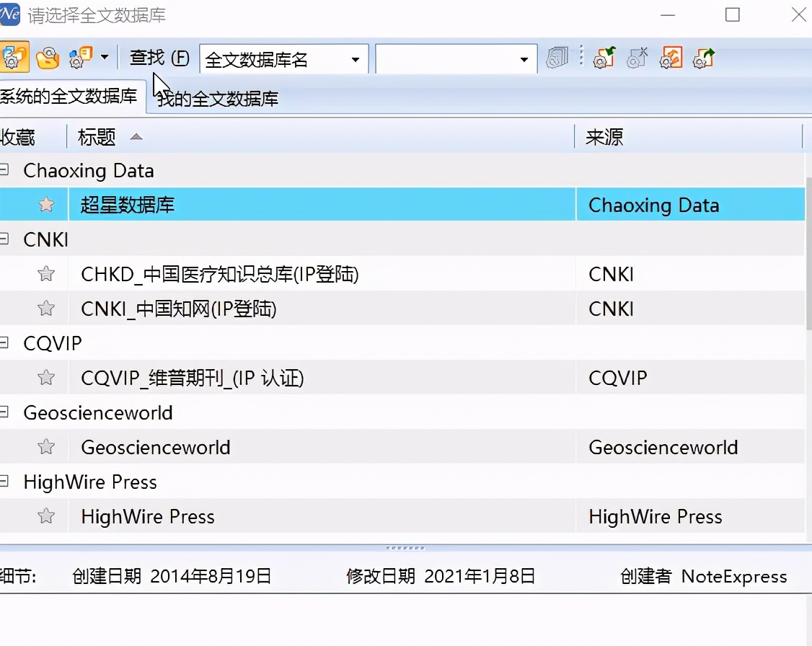Screen dimensions: 812x646
Task: Click the gear icon with green arrow (add database)
Action: (x=604, y=58)
